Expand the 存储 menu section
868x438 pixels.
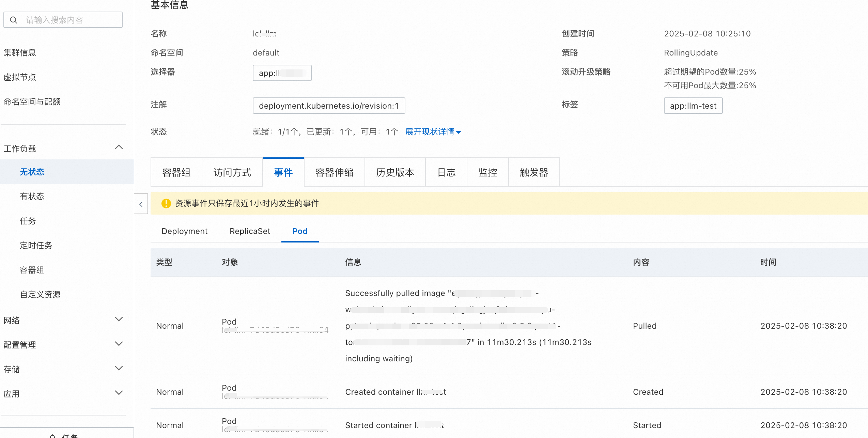[x=119, y=369]
